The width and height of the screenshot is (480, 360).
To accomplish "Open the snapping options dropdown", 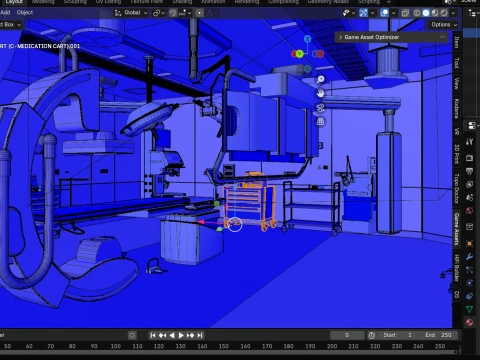I will (x=185, y=13).
